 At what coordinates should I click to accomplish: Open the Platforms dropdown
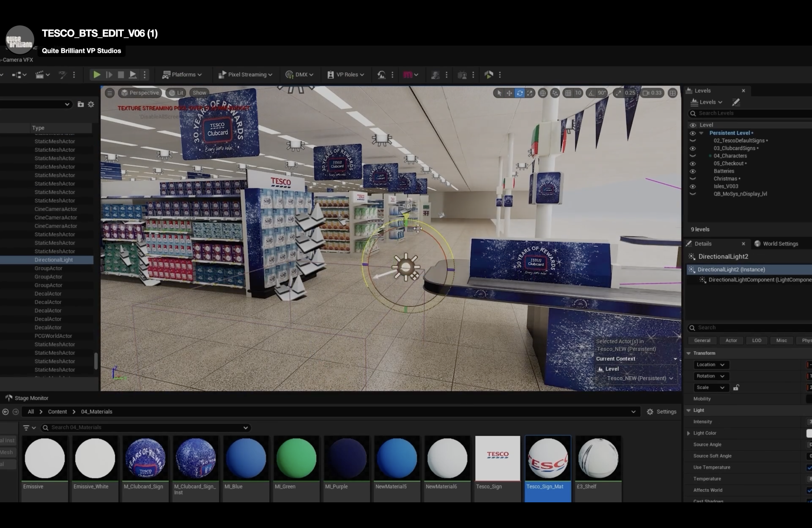coord(182,75)
